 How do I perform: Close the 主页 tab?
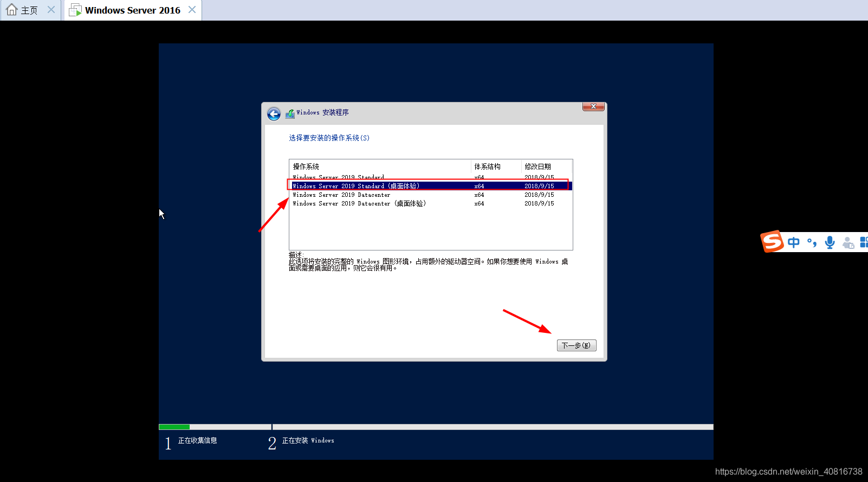51,10
